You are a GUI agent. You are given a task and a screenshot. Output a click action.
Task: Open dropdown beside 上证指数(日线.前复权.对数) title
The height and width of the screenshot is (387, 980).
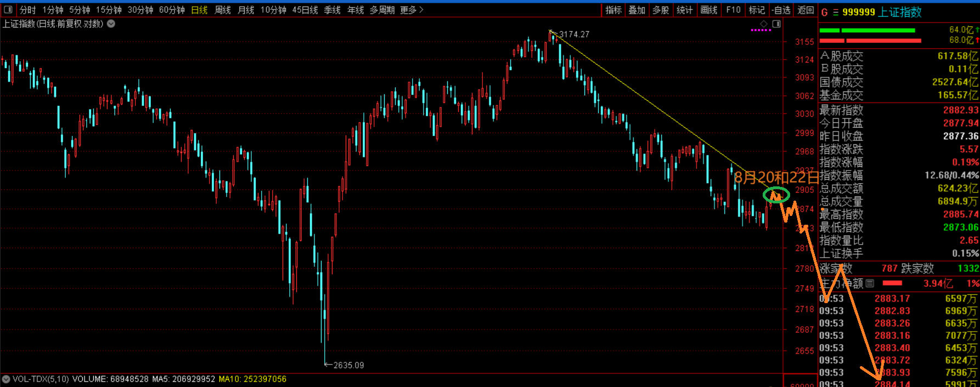(111, 24)
